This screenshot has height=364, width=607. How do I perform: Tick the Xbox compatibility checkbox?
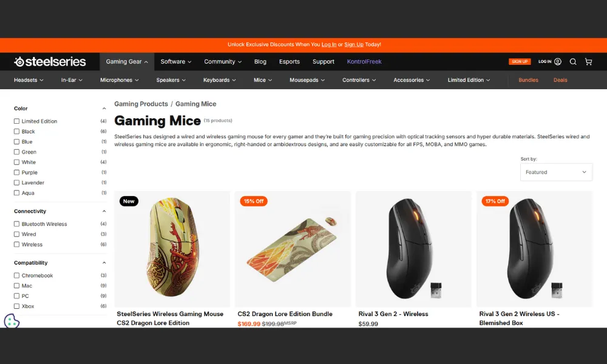pyautogui.click(x=16, y=306)
